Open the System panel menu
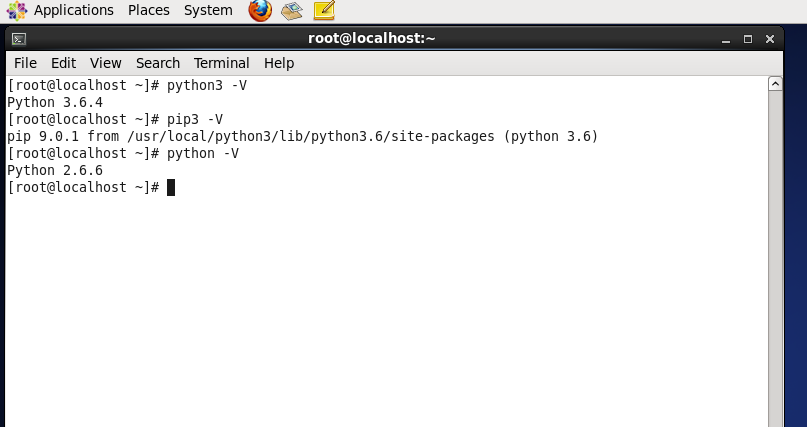Viewport: 807px width, 427px height. coord(208,10)
